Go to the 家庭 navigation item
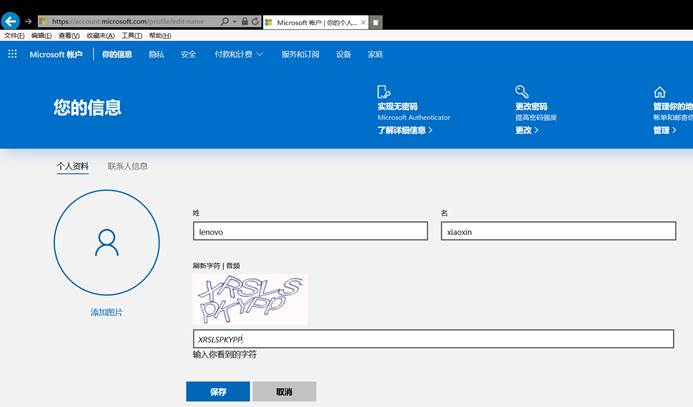 point(375,54)
